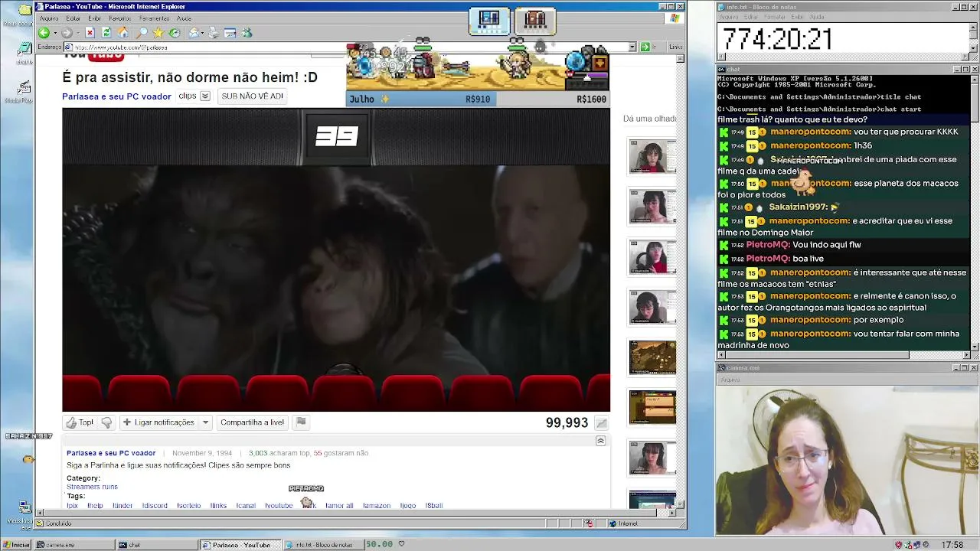The height and width of the screenshot is (551, 980).
Task: Open the Arquivo menu in Internet Explorer
Action: [49, 18]
